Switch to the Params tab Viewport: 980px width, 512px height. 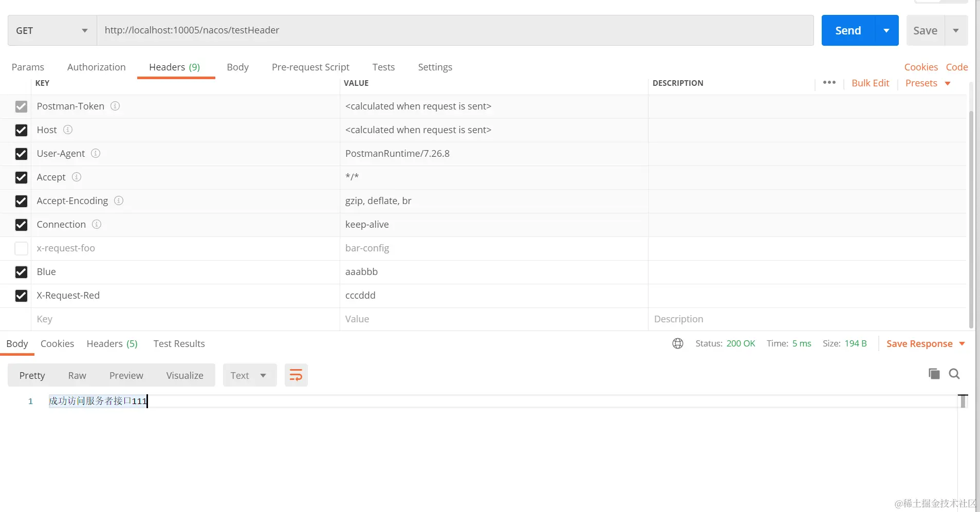click(x=28, y=67)
